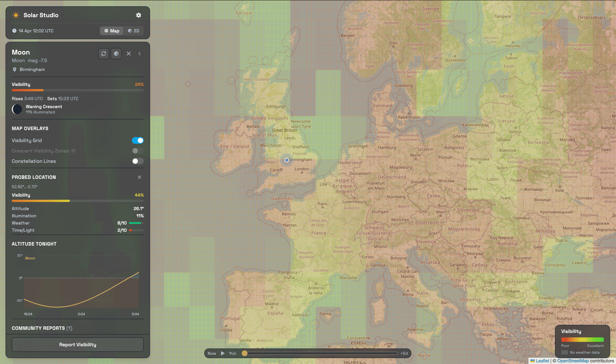616x364 pixels.
Task: Switch to the Map view tab
Action: tap(112, 31)
